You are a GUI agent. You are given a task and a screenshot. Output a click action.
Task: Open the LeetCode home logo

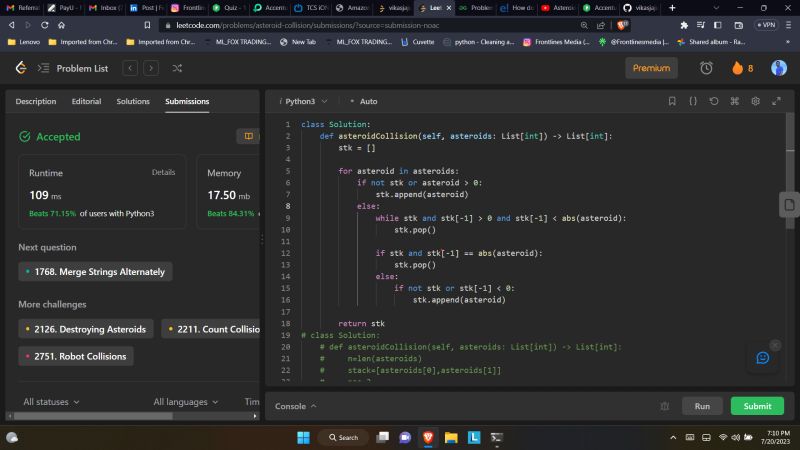click(x=21, y=68)
